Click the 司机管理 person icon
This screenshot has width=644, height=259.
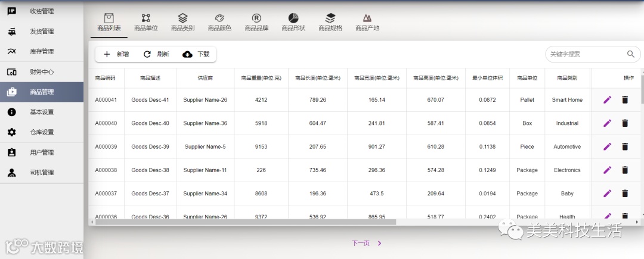[x=12, y=173]
